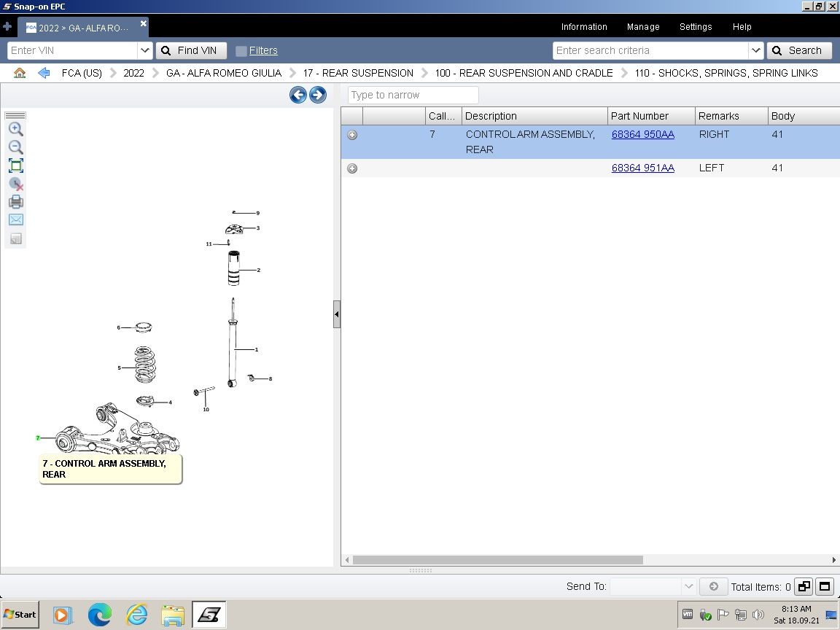
Task: Open the Settings menu
Action: [x=696, y=27]
